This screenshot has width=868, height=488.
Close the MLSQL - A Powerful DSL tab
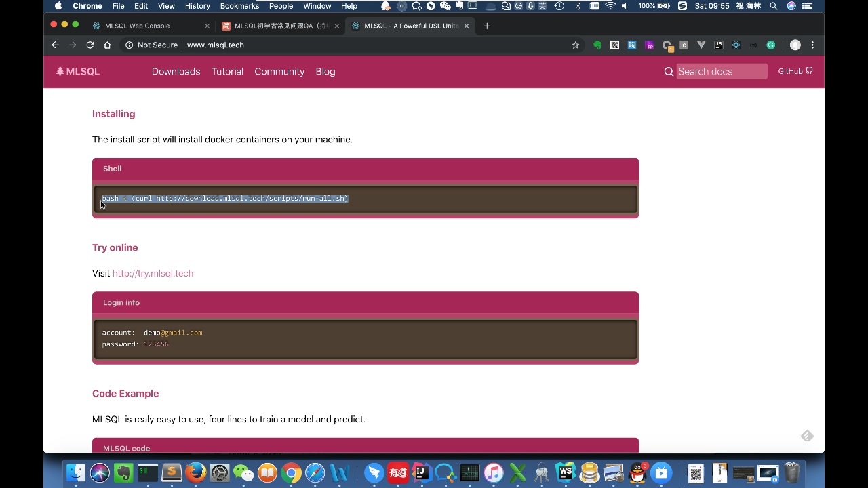[x=467, y=26]
